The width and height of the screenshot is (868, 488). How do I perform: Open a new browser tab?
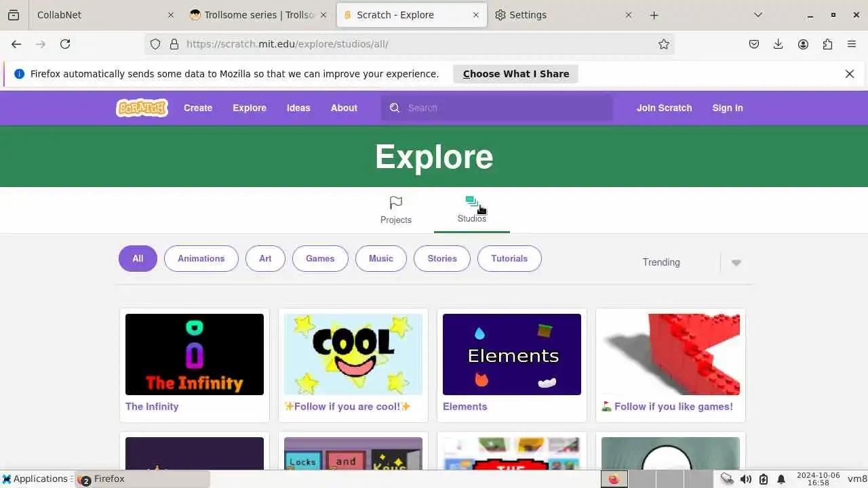click(x=654, y=15)
